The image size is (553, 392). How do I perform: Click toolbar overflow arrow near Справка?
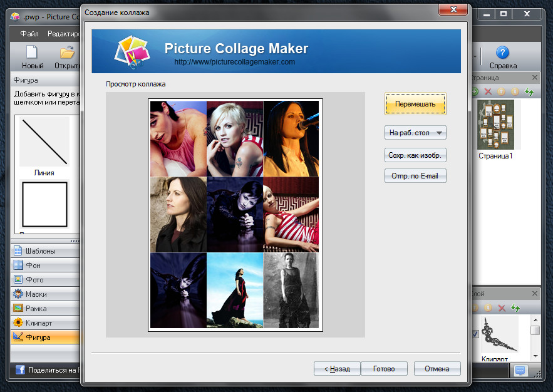pos(475,56)
